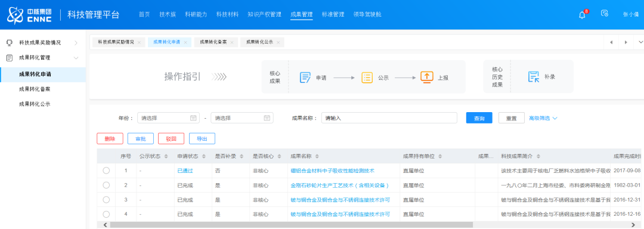Viewport: 644px width, 229px height.
Task: Click the 申请 step icon
Action: 305,77
